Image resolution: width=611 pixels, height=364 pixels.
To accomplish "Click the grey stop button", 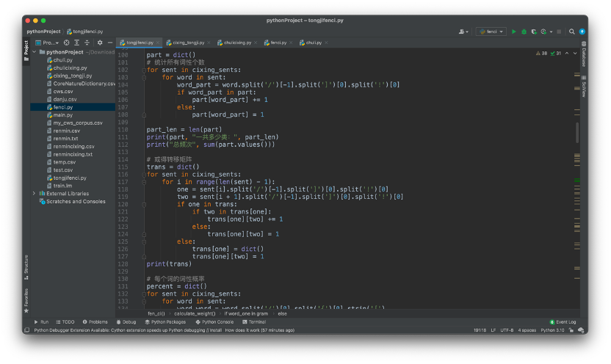I will point(559,32).
